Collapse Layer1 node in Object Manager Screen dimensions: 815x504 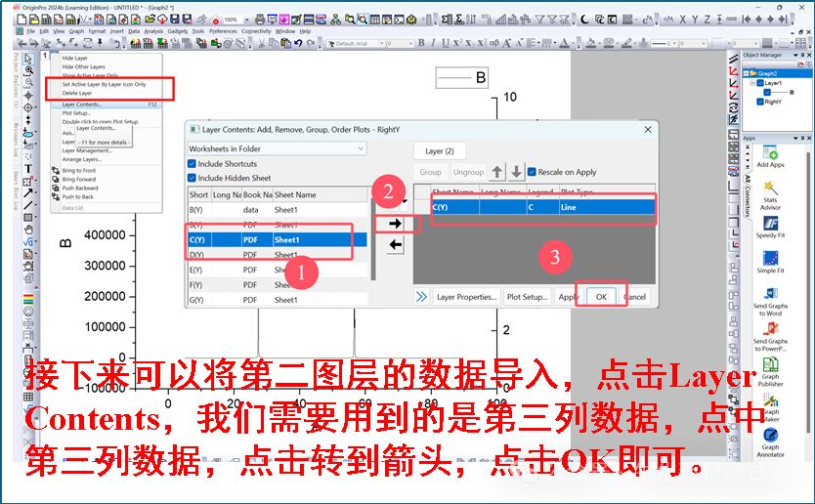[x=753, y=83]
